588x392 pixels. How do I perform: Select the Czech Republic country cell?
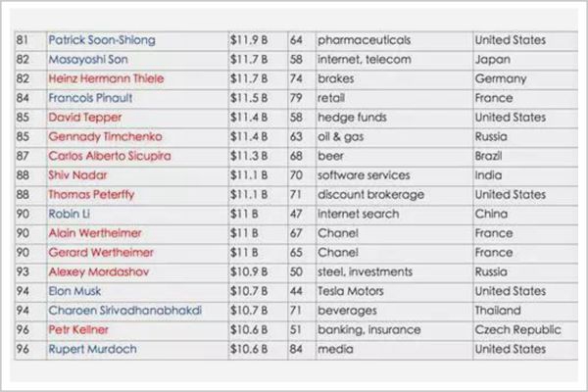[517, 329]
